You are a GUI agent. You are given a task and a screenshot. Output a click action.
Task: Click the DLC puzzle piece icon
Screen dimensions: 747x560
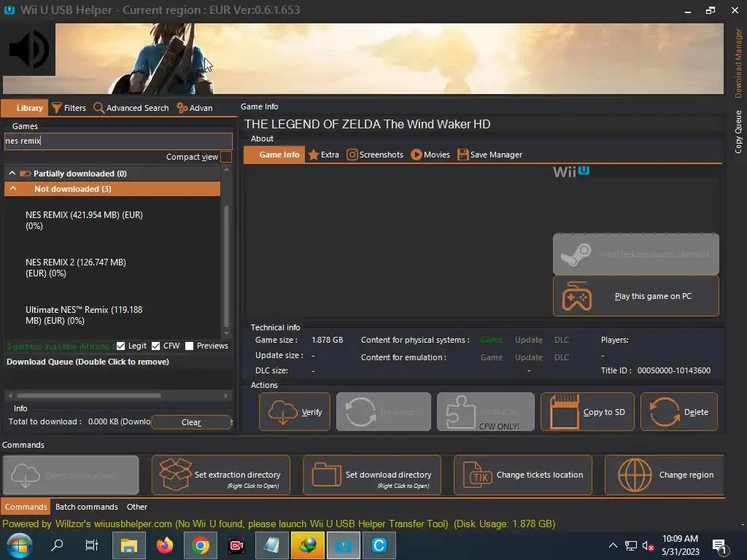point(460,412)
